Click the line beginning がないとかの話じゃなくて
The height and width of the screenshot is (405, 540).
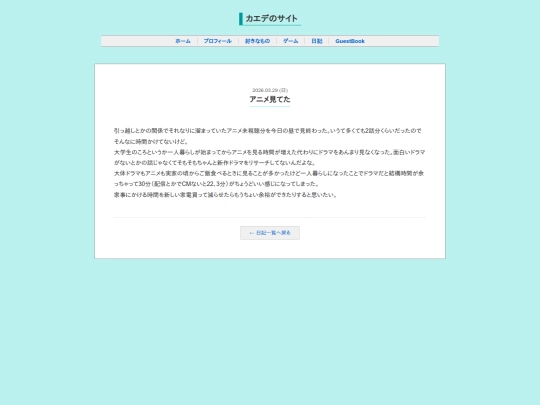215,163
